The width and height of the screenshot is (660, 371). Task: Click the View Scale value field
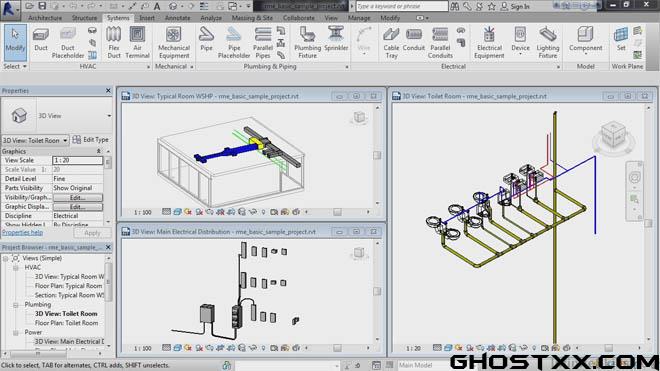point(77,160)
